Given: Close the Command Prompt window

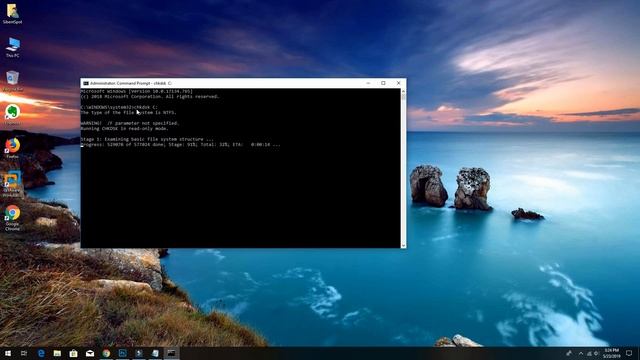Looking at the screenshot, I should (399, 83).
